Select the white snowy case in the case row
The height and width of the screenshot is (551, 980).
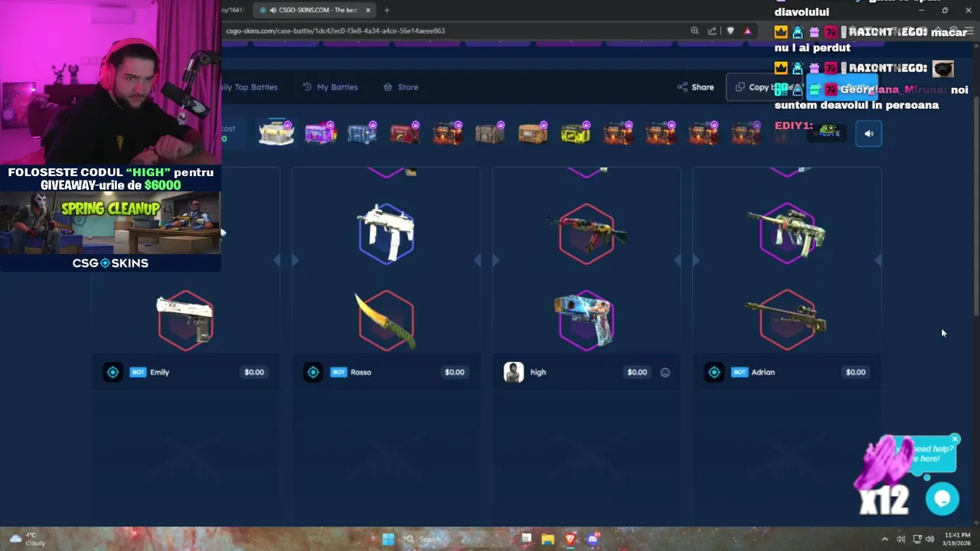click(x=276, y=133)
